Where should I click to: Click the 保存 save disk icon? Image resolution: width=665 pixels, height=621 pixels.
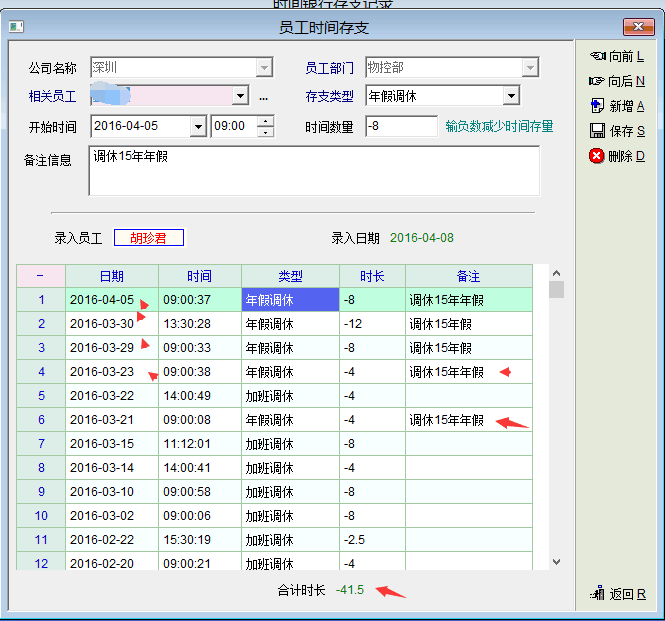click(597, 131)
